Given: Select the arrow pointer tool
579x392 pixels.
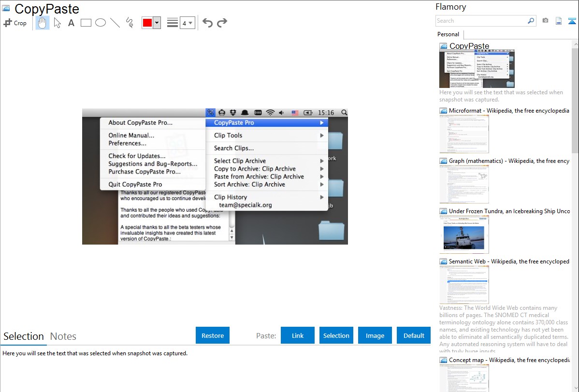Looking at the screenshot, I should tap(57, 23).
